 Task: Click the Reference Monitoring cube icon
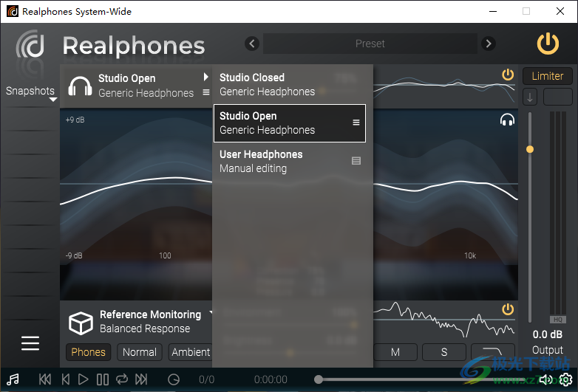click(x=81, y=323)
